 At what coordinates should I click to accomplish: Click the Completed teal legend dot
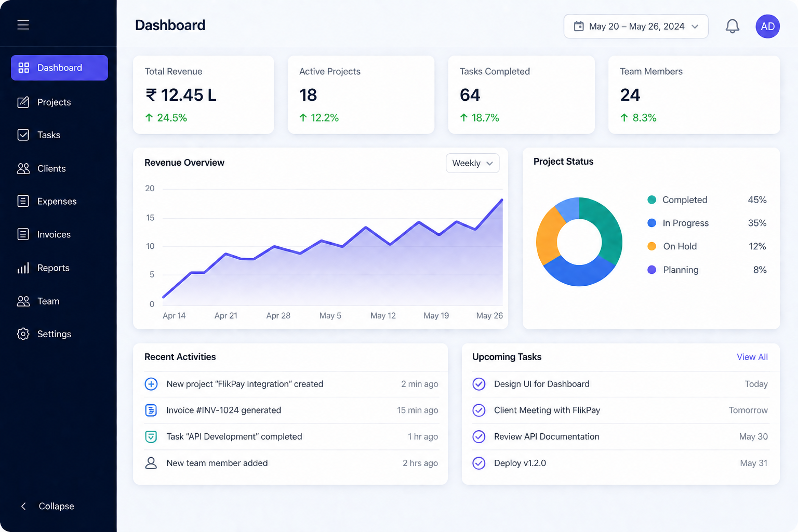pos(651,199)
